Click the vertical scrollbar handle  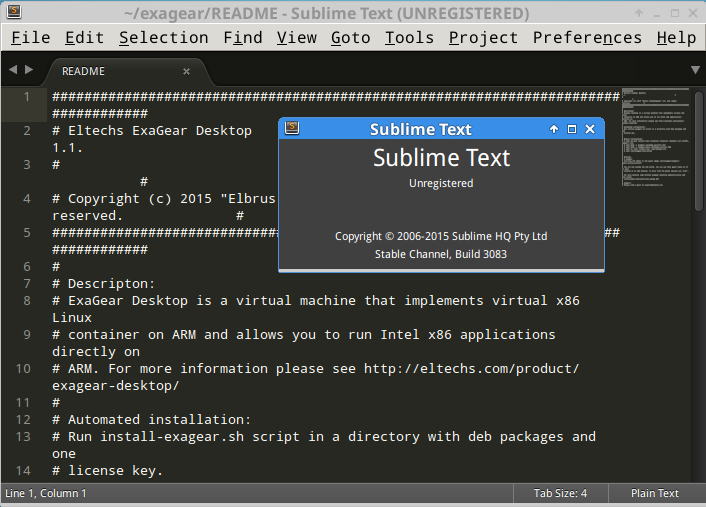(698, 151)
